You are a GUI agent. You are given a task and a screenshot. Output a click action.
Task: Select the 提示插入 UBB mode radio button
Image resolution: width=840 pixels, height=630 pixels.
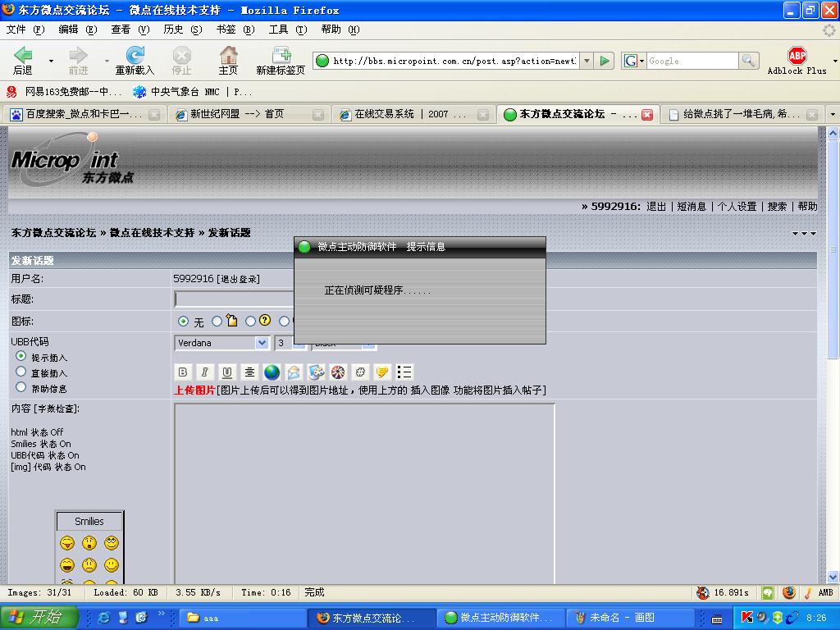(x=21, y=356)
